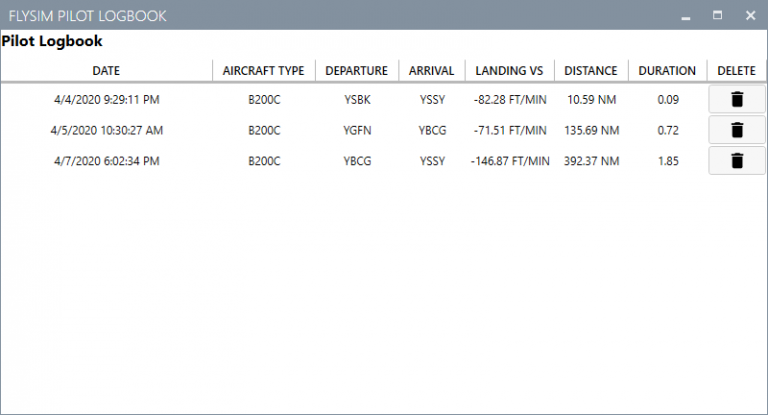Delete the 4/7/2020 flight log entry
This screenshot has width=768, height=415.
(x=737, y=161)
